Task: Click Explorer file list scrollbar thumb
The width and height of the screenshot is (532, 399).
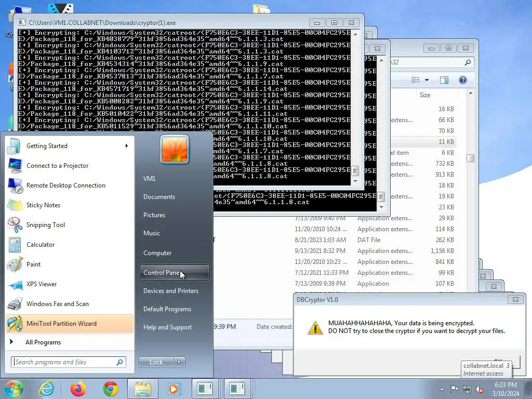Action: 470,158
